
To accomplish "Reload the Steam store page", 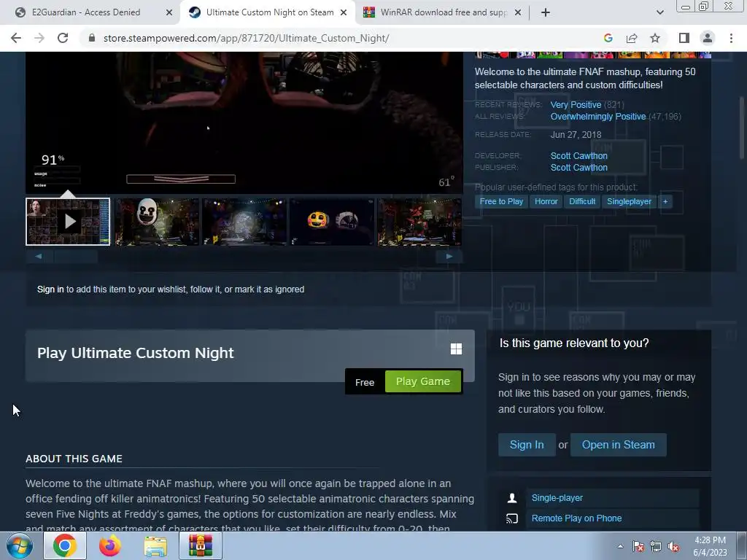I will (63, 38).
